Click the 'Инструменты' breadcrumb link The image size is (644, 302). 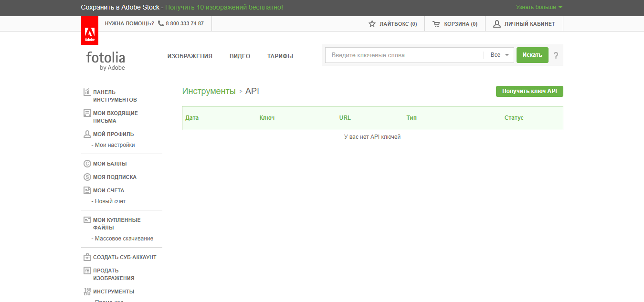pos(209,91)
